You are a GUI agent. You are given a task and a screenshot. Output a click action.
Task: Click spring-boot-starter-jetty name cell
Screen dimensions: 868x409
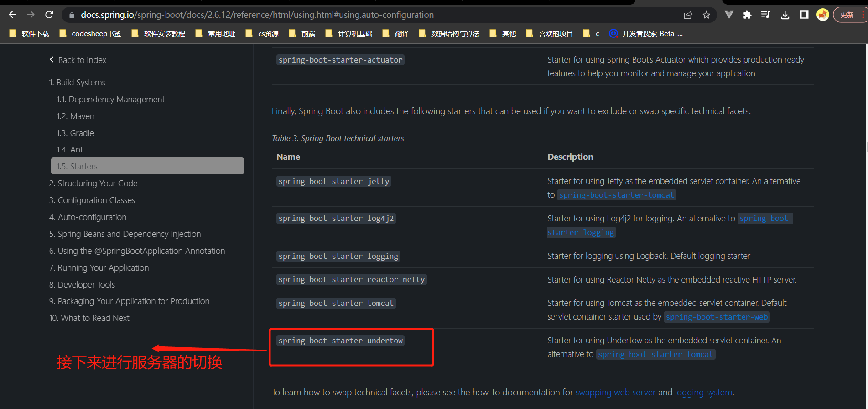click(x=334, y=181)
